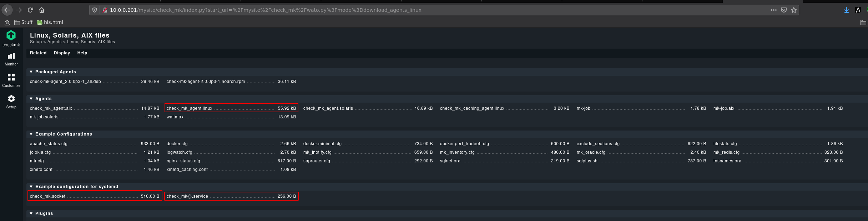868x221 pixels.
Task: Open the Display menu
Action: coord(62,53)
